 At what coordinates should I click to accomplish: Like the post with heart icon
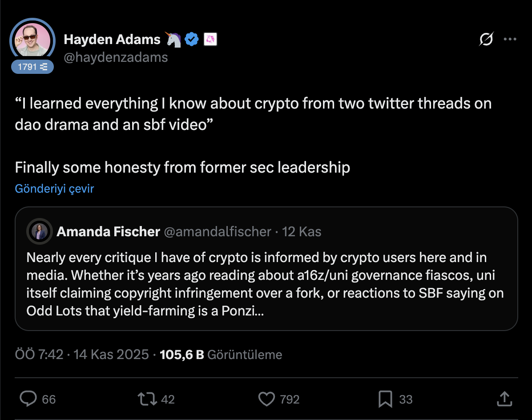[x=266, y=399]
